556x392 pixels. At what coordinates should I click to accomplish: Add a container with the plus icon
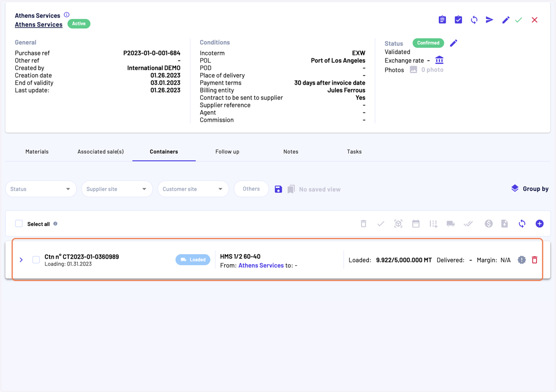(539, 224)
